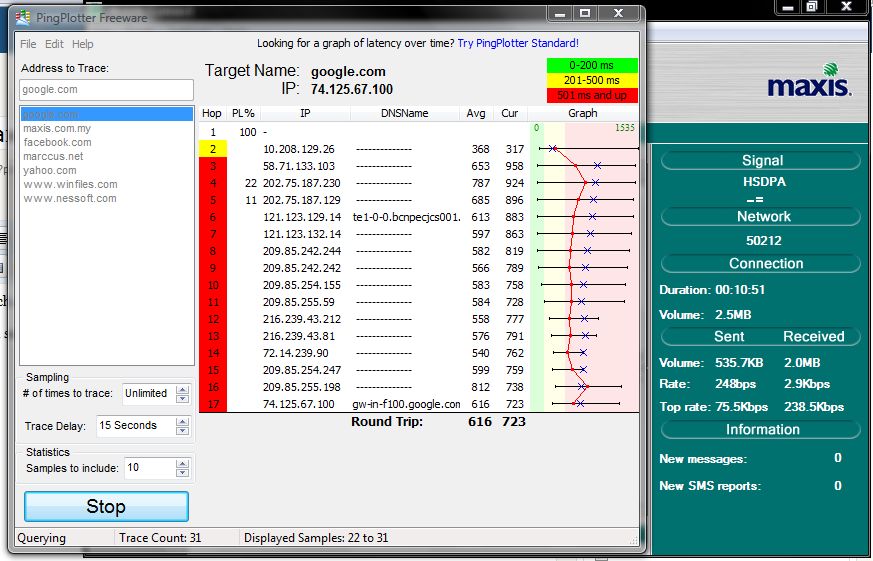This screenshot has width=873, height=561.
Task: Select yahoo.com in the address list
Action: (50, 170)
